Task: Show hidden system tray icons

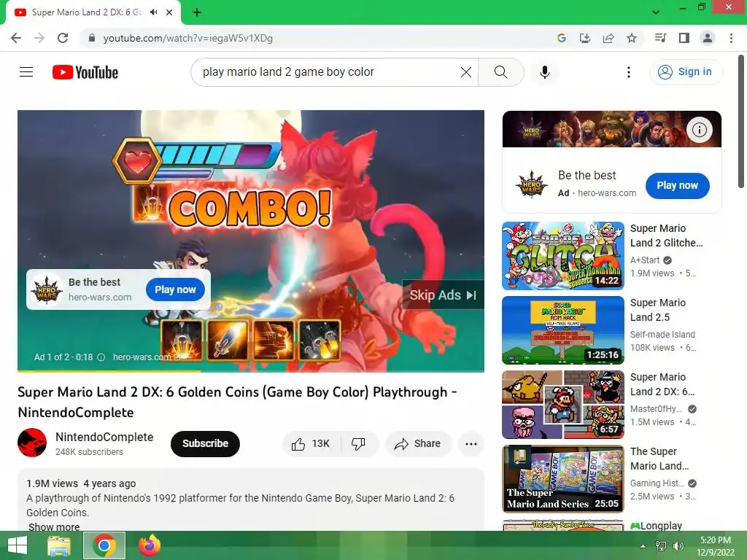Action: point(643,546)
